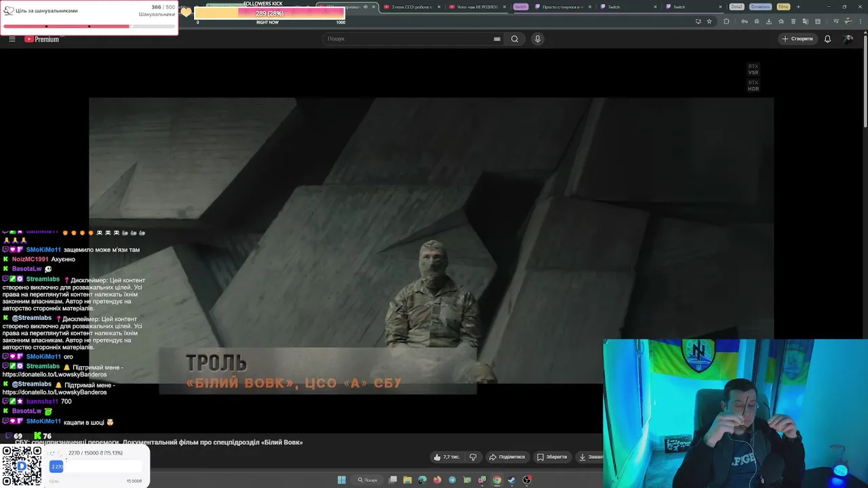Open the account avatar menu
The width and height of the screenshot is (868, 488).
pyautogui.click(x=848, y=39)
